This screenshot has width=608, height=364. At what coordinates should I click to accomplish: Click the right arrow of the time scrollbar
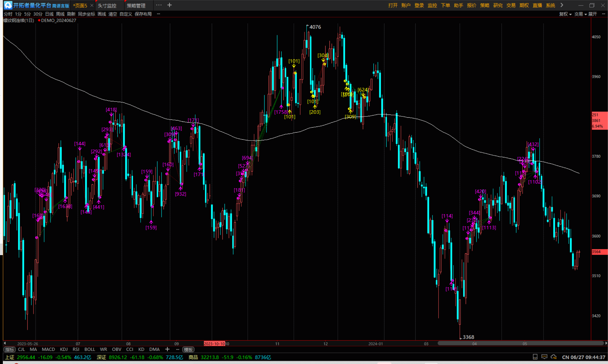pos(606,343)
